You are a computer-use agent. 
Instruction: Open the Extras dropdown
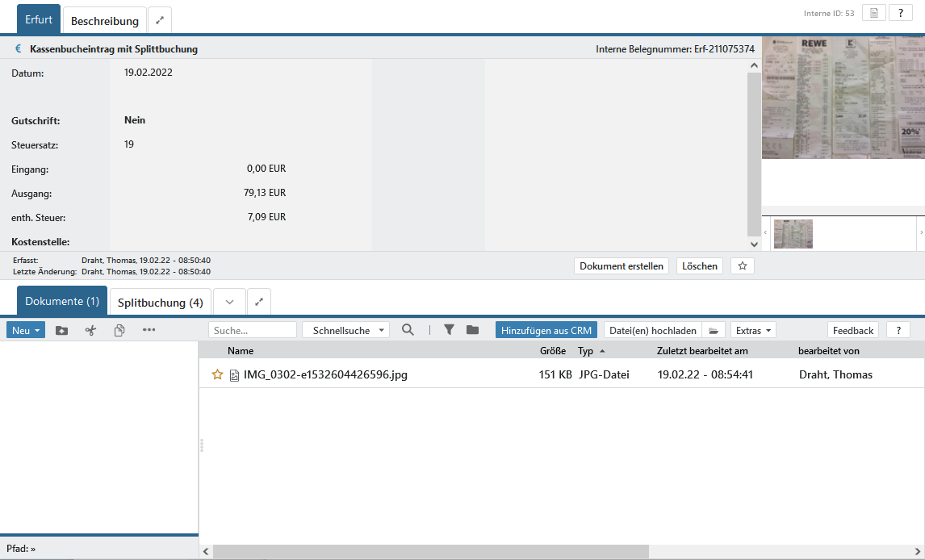[x=753, y=330]
